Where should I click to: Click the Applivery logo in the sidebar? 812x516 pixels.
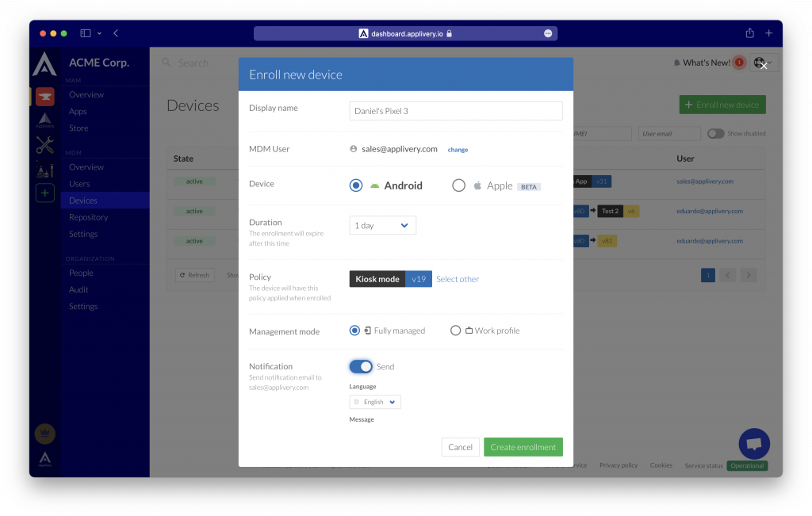(x=44, y=64)
